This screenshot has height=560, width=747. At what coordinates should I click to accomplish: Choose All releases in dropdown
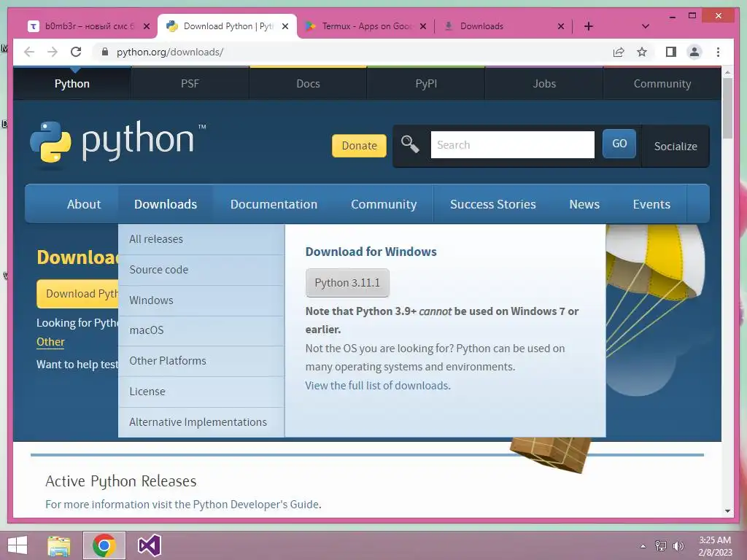pyautogui.click(x=201, y=239)
